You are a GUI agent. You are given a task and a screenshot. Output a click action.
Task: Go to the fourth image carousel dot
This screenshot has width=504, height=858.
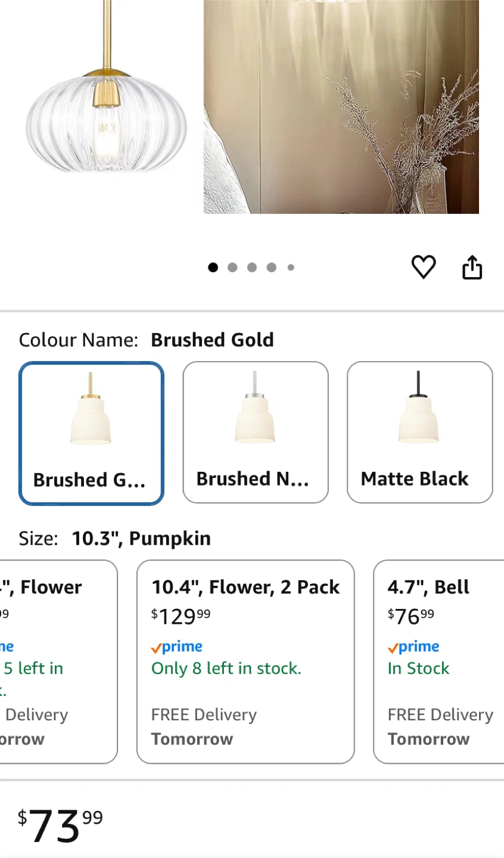coord(272,268)
